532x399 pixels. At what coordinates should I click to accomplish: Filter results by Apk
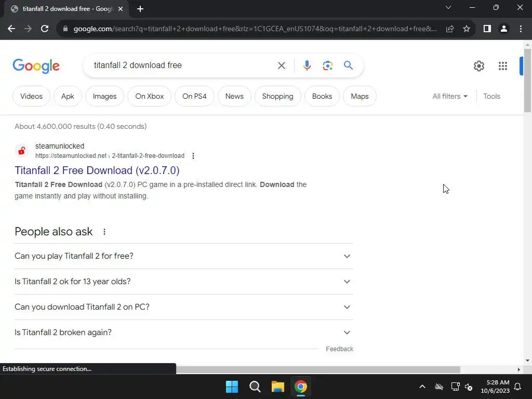coord(68,96)
